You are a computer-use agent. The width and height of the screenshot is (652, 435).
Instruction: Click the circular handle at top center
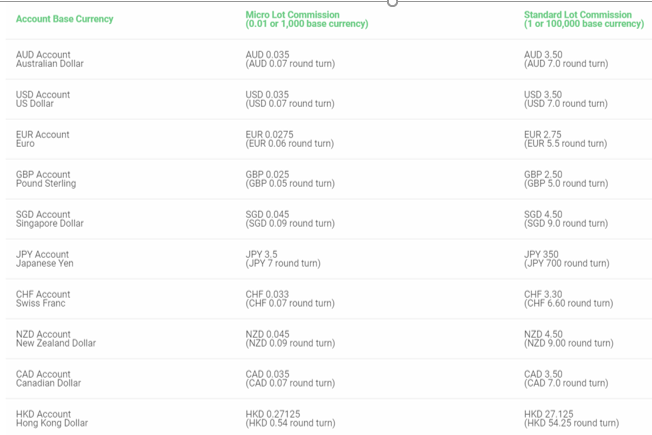coord(392,3)
